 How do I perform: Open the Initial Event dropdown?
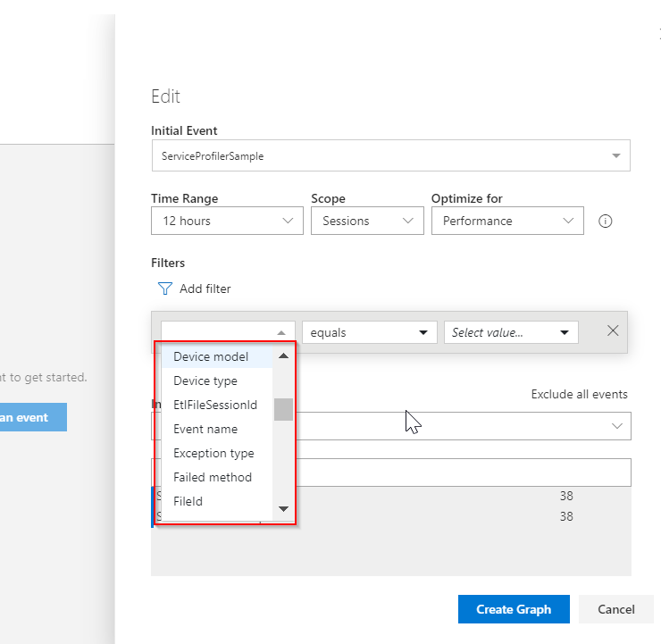click(390, 155)
